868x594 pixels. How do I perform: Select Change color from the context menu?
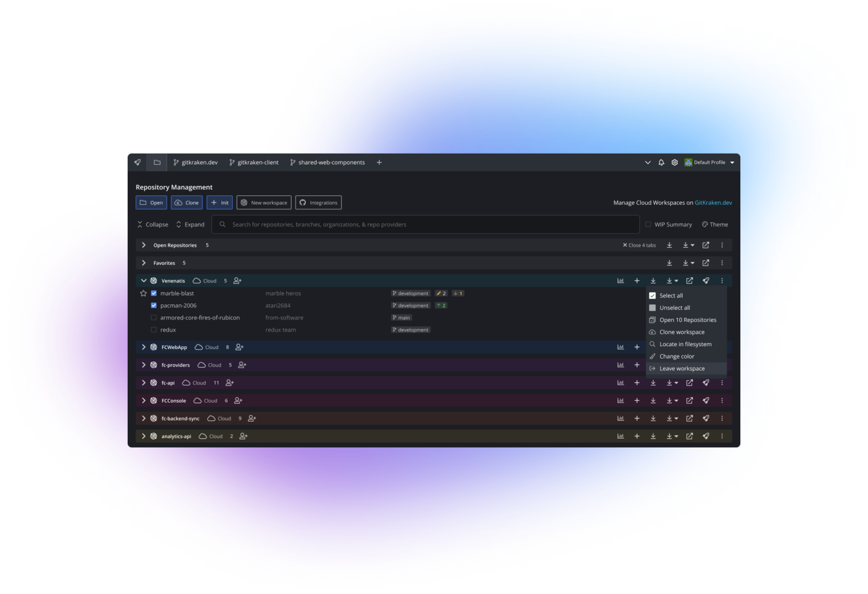point(686,356)
